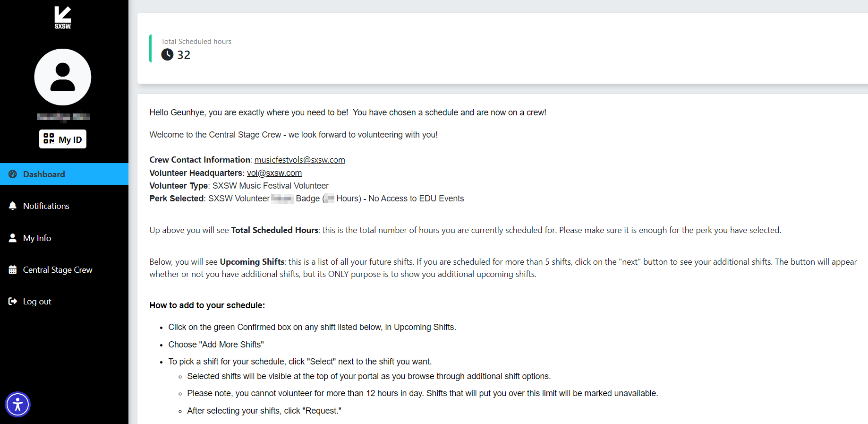
Task: Click the 'Crew Contact Information' label
Action: point(200,160)
